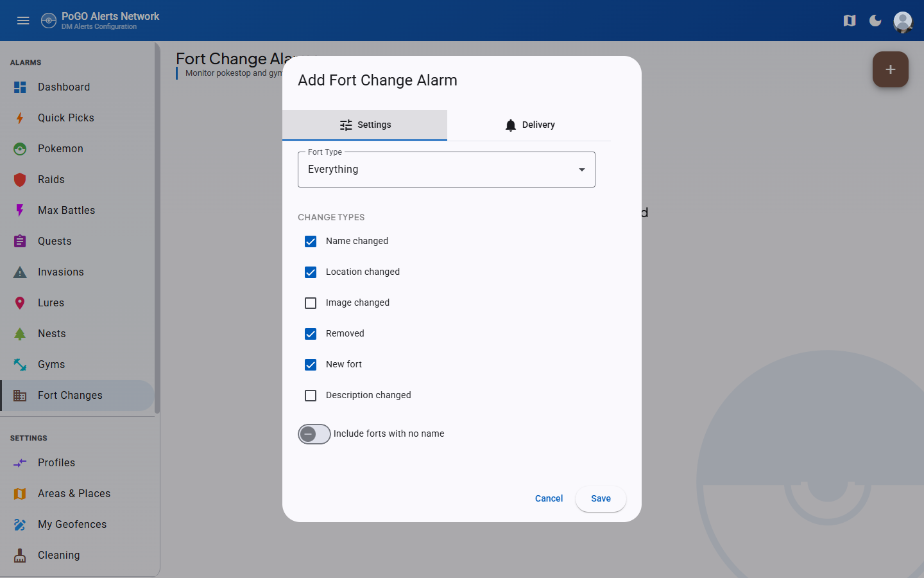The width and height of the screenshot is (924, 578).
Task: Switch to the Settings tab label
Action: 374,125
